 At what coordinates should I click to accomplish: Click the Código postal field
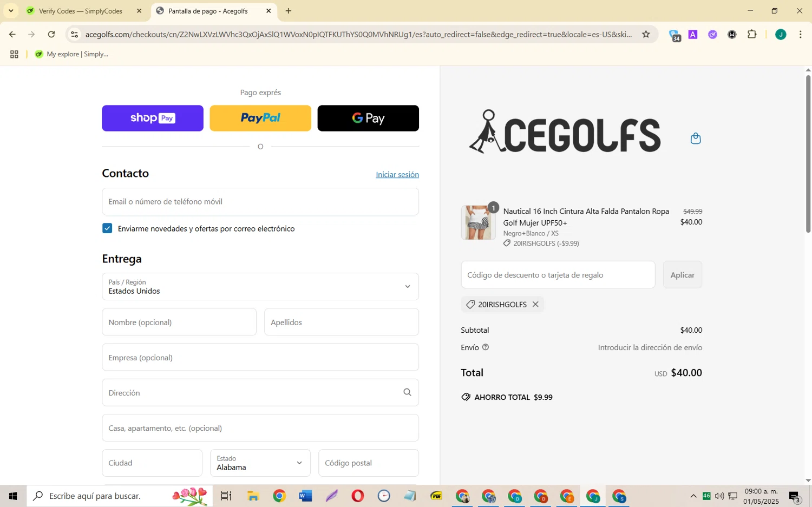click(x=369, y=463)
